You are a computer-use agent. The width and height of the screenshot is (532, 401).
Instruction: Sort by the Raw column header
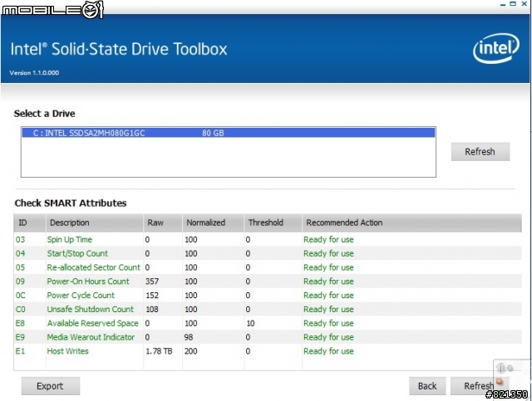pyautogui.click(x=163, y=223)
